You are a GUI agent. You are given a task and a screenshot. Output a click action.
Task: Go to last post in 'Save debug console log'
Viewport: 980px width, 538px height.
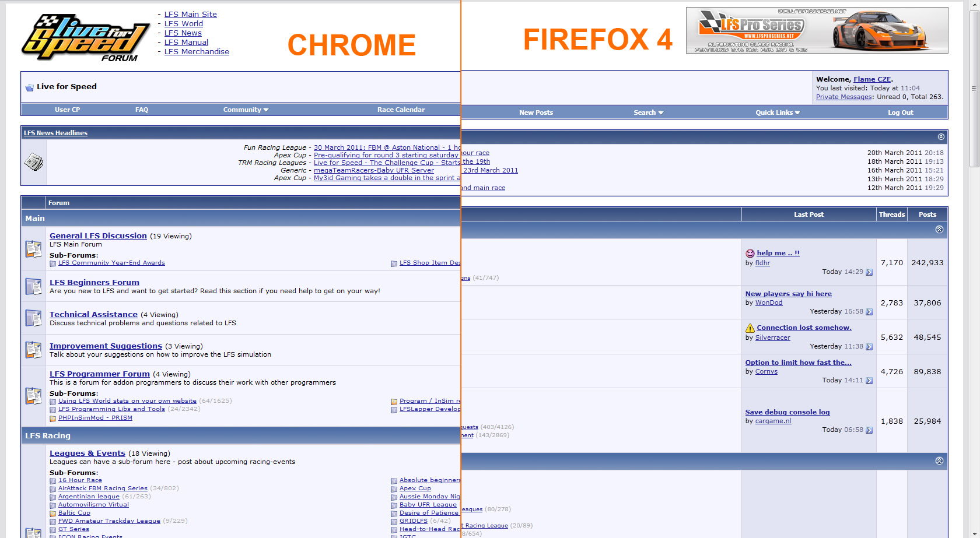pos(869,430)
